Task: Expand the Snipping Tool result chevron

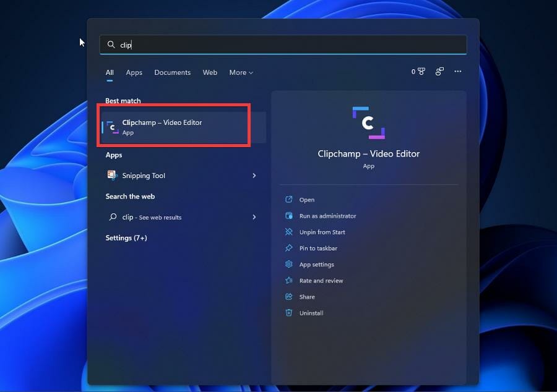Action: (x=254, y=176)
